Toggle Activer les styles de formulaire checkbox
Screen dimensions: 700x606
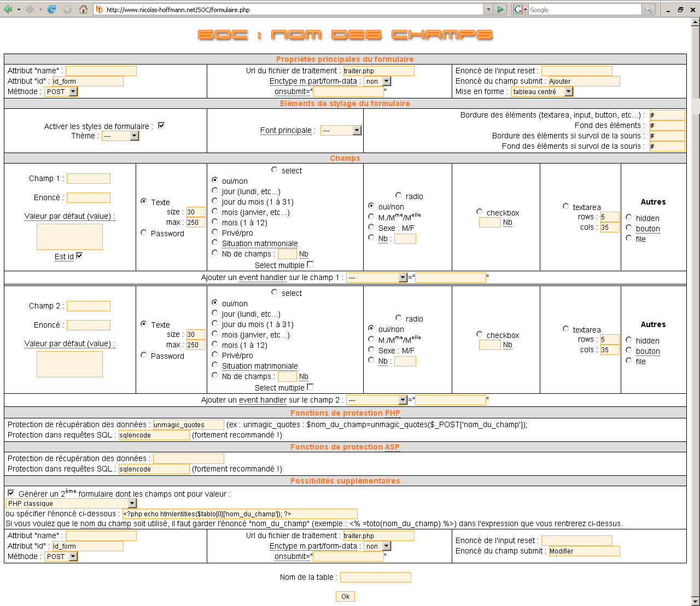click(x=161, y=125)
